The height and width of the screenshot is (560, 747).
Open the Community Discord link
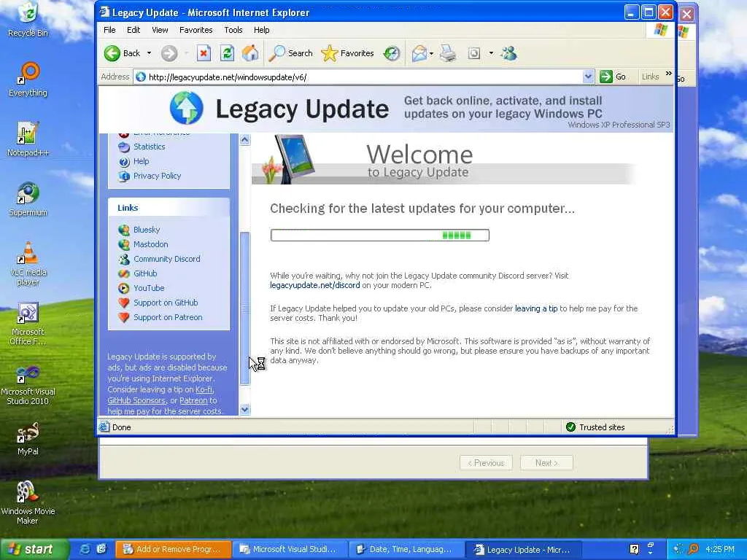(167, 259)
